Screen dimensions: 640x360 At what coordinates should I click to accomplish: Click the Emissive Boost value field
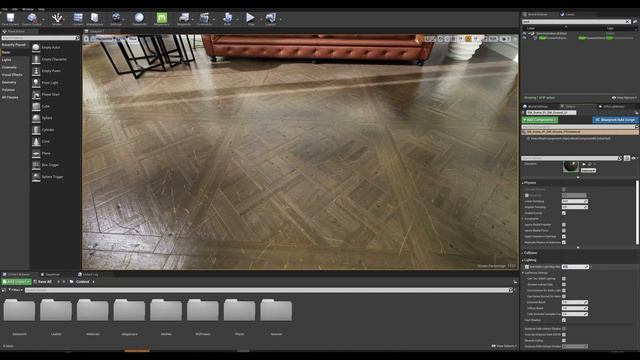[575, 302]
